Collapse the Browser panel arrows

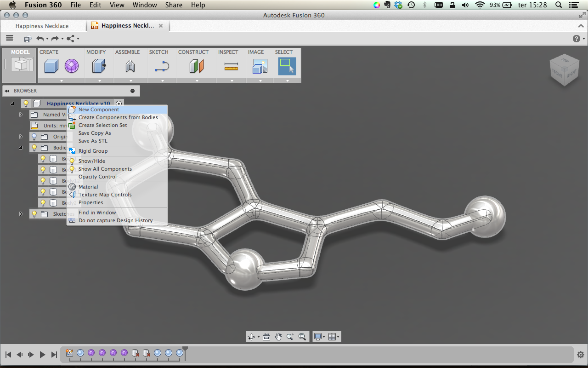pyautogui.click(x=7, y=91)
